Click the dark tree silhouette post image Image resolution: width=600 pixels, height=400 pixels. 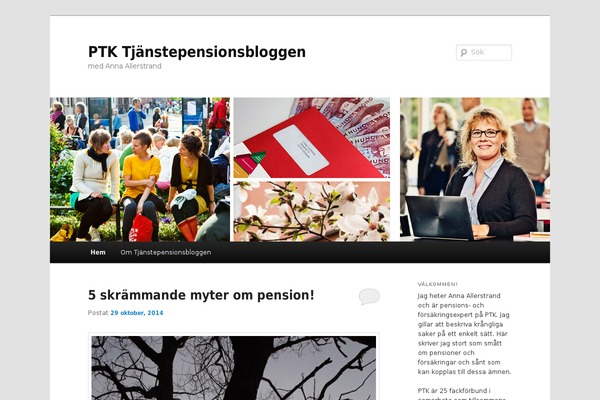coord(233,367)
